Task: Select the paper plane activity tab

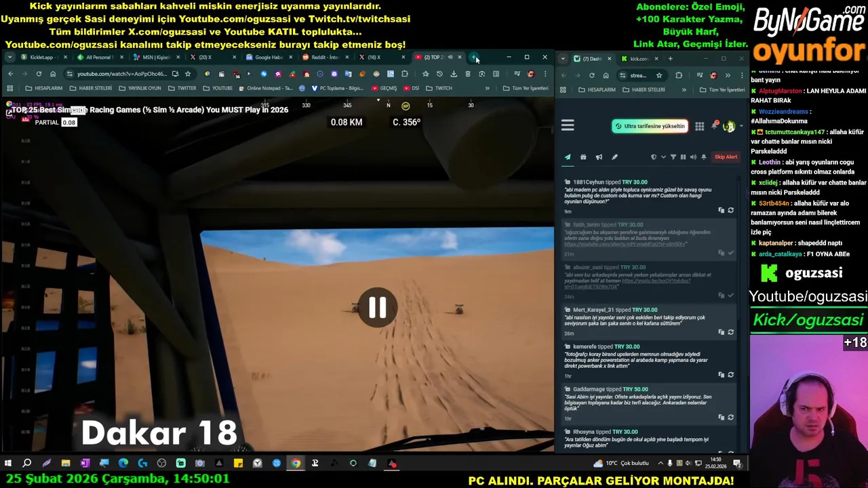Action: point(568,157)
